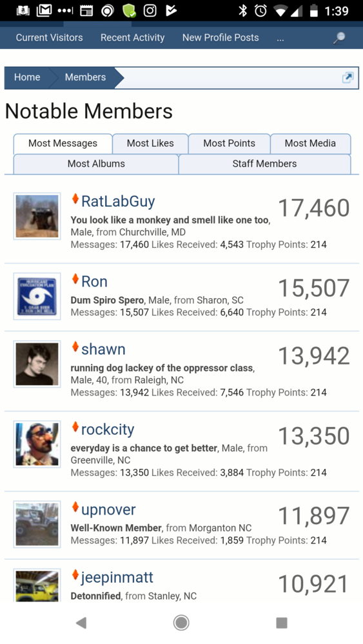
Task: Open the search magnifier icon
Action: (339, 38)
